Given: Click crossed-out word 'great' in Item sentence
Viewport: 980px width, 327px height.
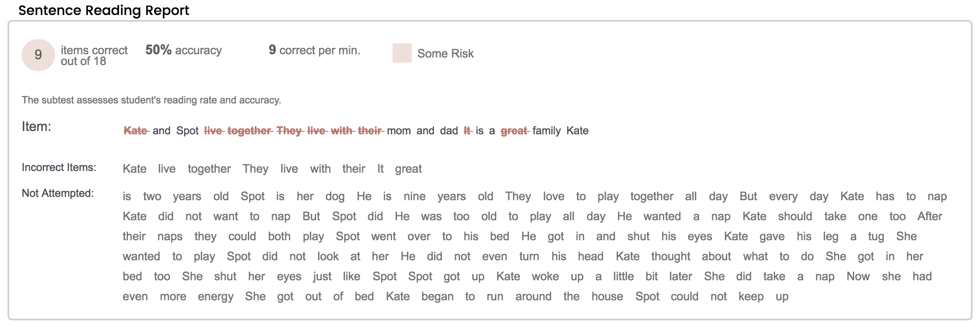Looking at the screenshot, I should tap(514, 131).
